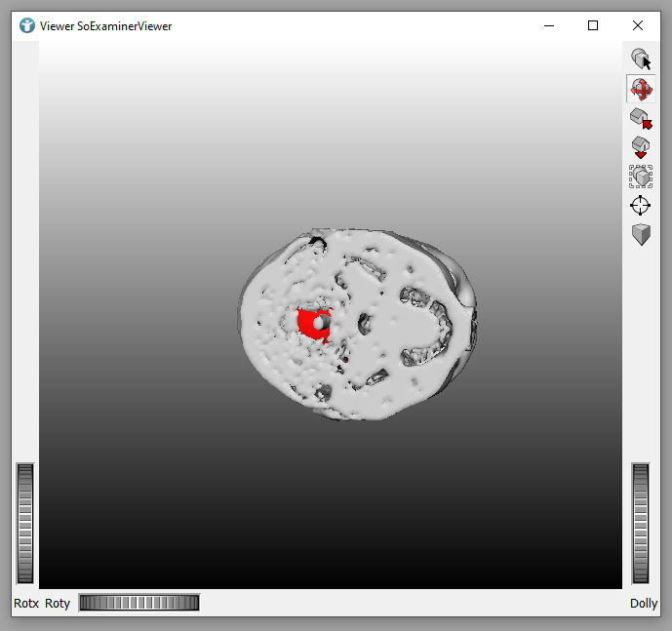Select the pick/interact arrow tool
Viewport: 672px width, 631px height.
pos(641,59)
